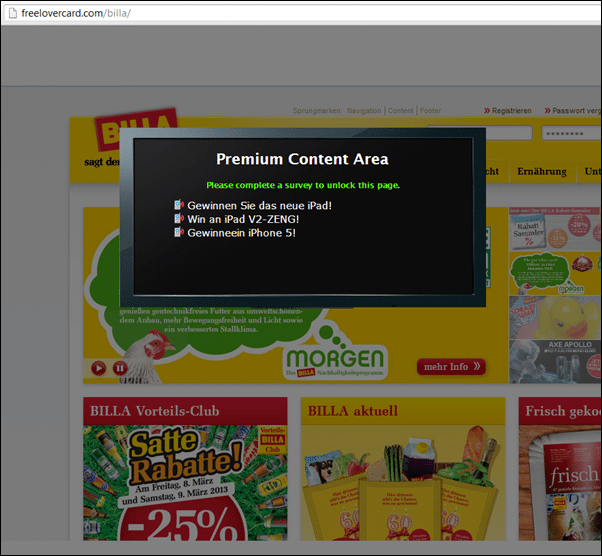Viewport: 602px width, 556px height.
Task: Click the password input field
Action: tap(571, 133)
